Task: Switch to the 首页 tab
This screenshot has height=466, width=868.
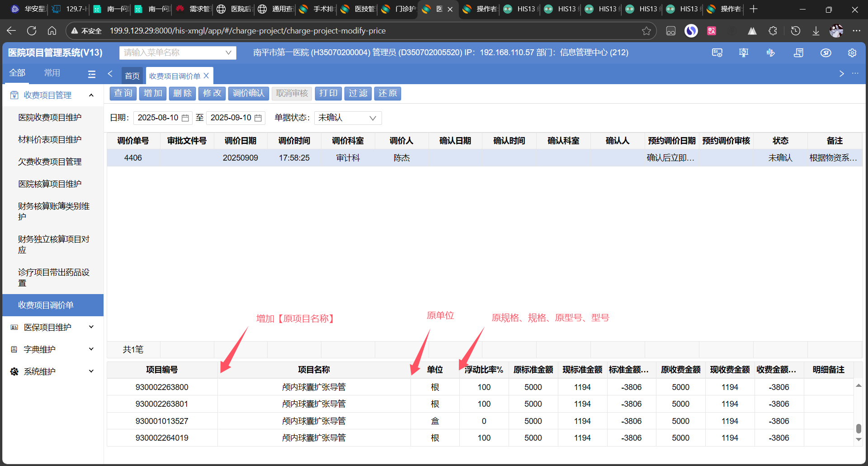Action: coord(132,76)
